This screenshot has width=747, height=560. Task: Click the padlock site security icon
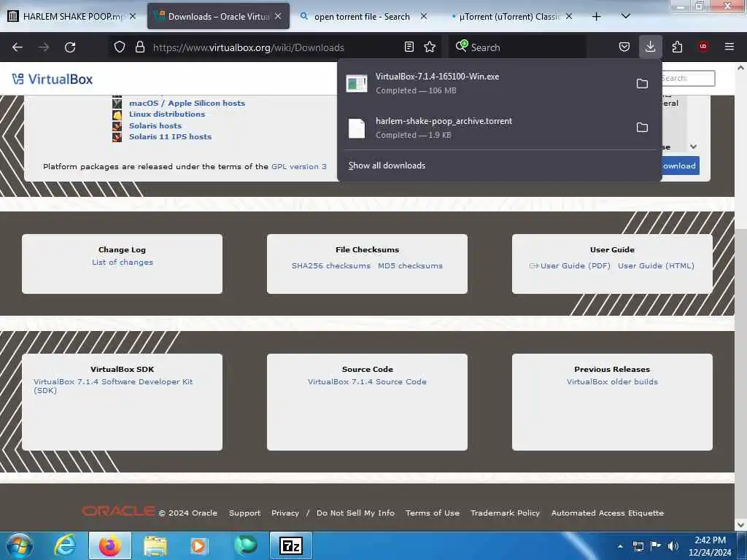click(139, 47)
